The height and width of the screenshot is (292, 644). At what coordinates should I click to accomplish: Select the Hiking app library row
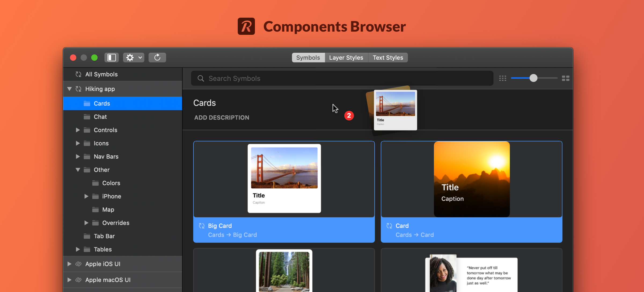123,89
